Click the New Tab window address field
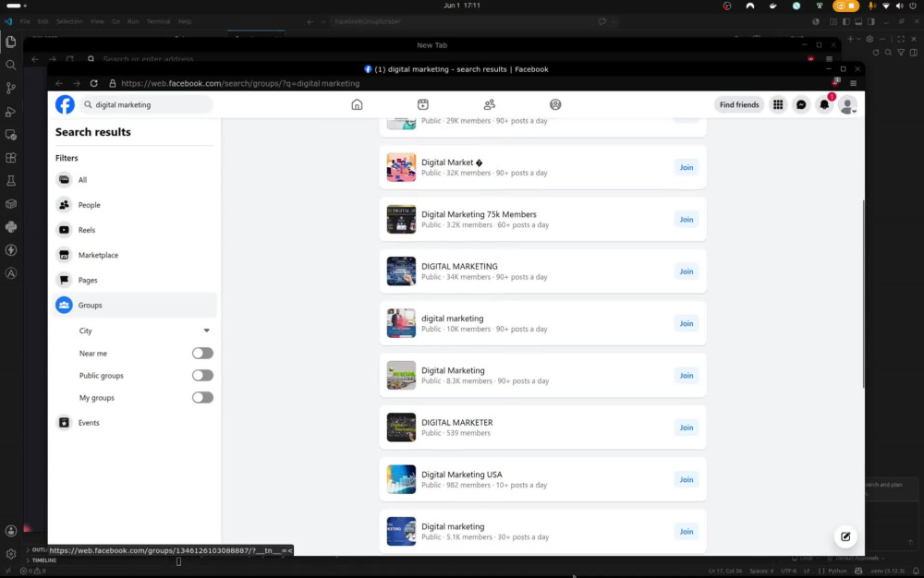The height and width of the screenshot is (578, 924). tap(148, 59)
